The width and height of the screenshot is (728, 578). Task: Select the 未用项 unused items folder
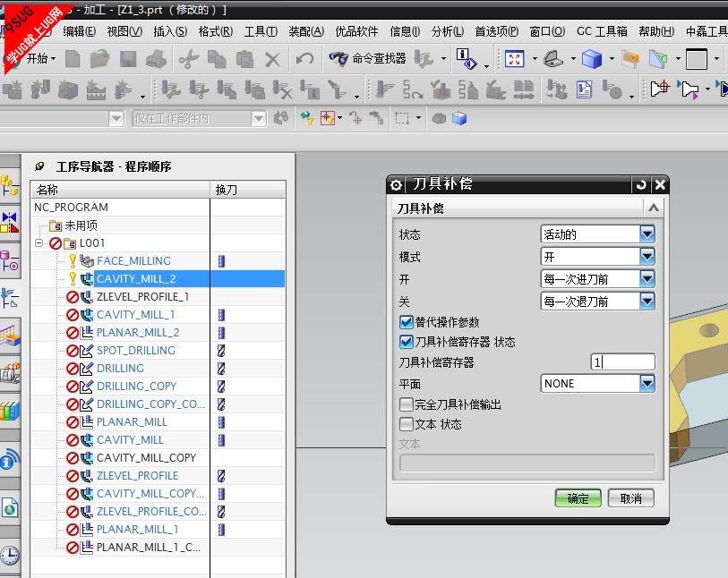pos(81,225)
